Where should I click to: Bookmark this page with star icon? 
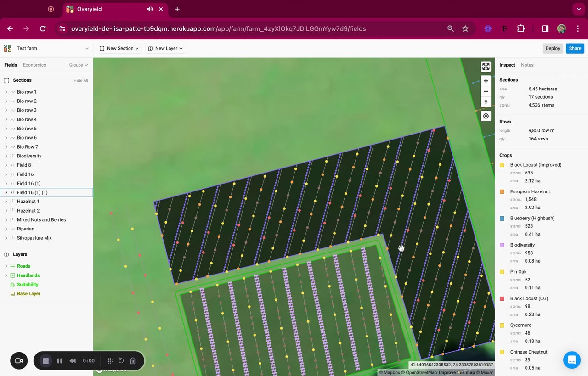point(465,28)
